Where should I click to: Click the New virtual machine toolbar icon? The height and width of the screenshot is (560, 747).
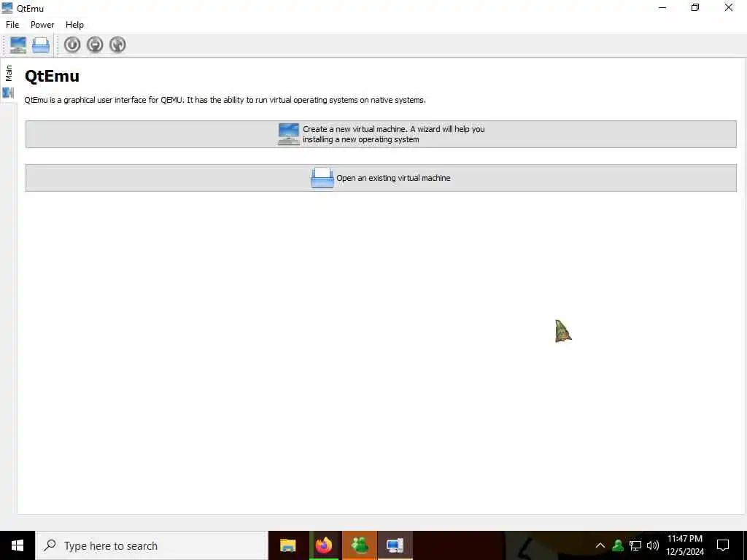[18, 44]
